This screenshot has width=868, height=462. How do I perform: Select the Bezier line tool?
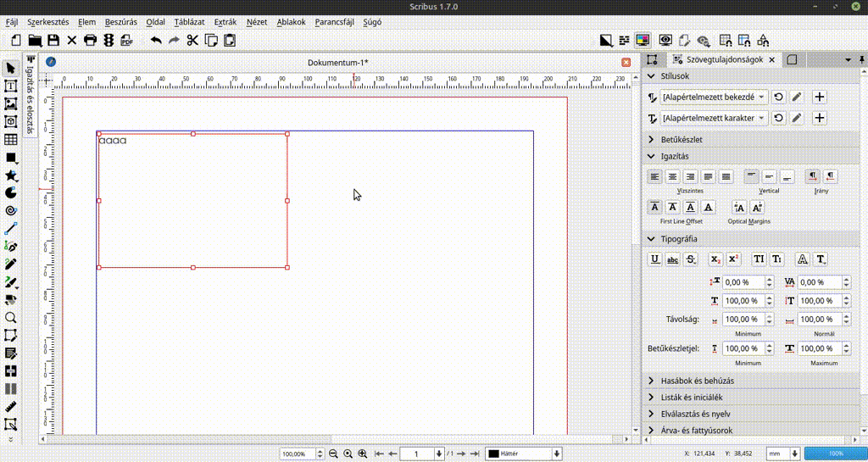11,247
